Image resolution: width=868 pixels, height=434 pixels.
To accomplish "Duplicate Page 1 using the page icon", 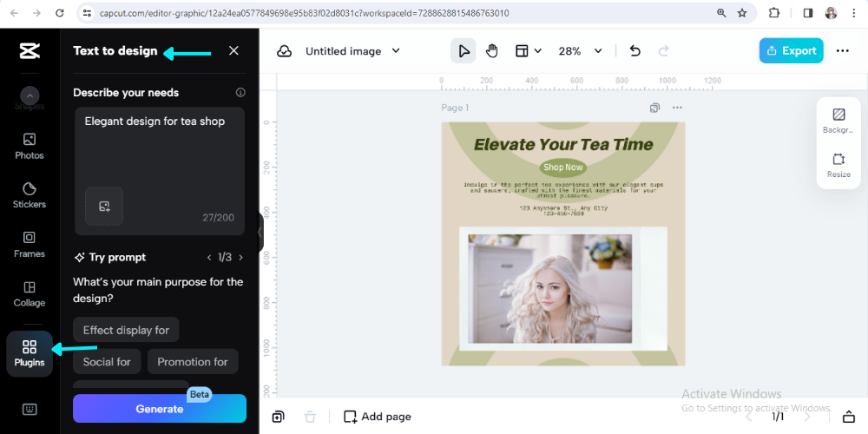I will 654,108.
